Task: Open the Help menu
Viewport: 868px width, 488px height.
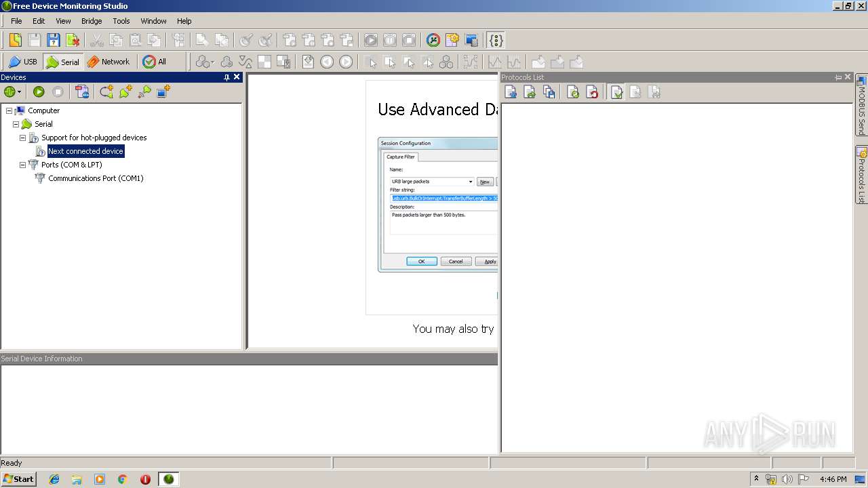Action: click(x=184, y=21)
